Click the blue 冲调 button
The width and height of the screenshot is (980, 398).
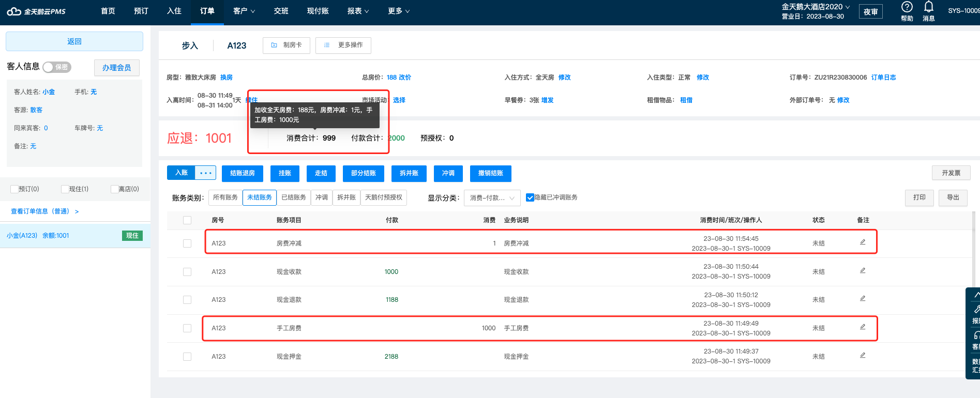click(448, 173)
